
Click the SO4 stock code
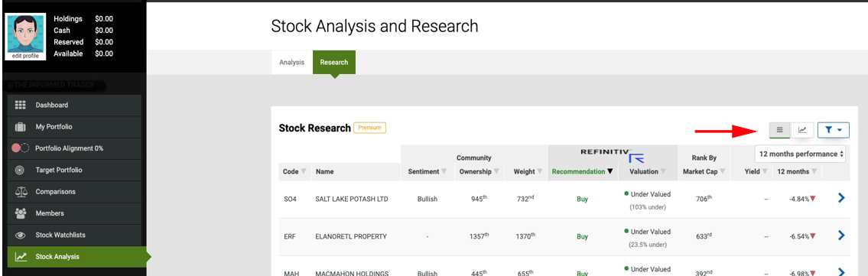pyautogui.click(x=290, y=199)
